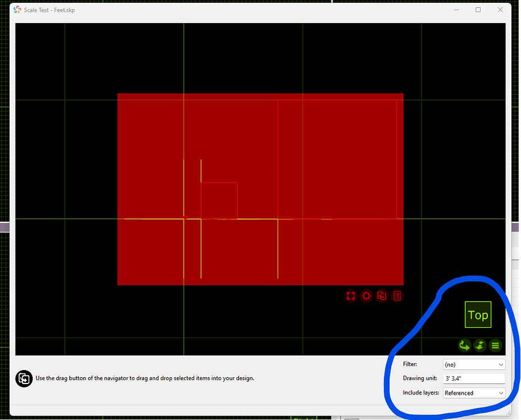Viewport: 521px width, 420px height.
Task: Switch the view to Top
Action: [x=478, y=314]
